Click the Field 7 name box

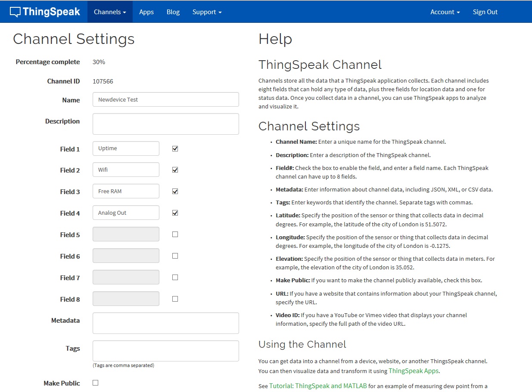(x=126, y=277)
